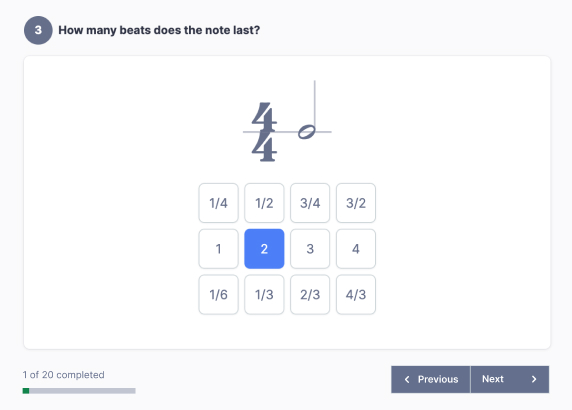
Task: Pick the 3/4 answer tile
Action: pyautogui.click(x=310, y=203)
